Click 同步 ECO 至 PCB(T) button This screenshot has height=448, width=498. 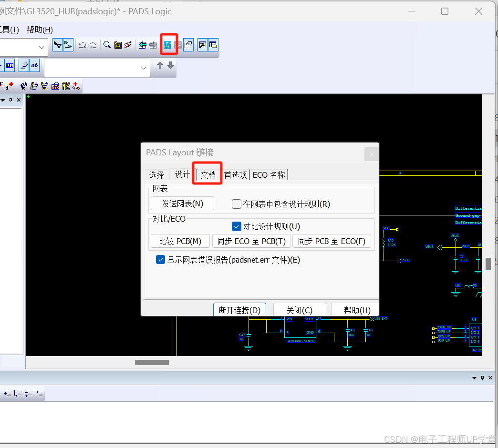pos(251,241)
